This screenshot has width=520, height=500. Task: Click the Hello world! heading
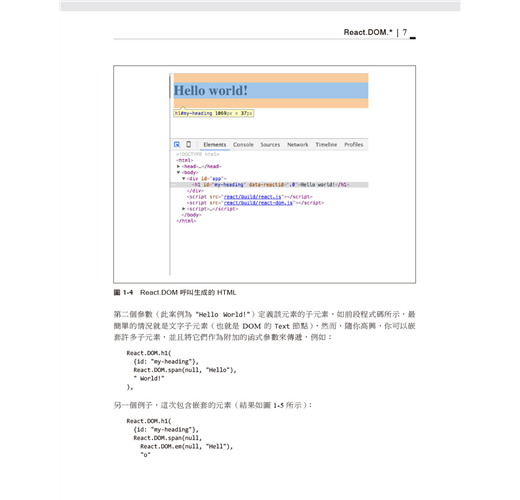click(x=211, y=90)
